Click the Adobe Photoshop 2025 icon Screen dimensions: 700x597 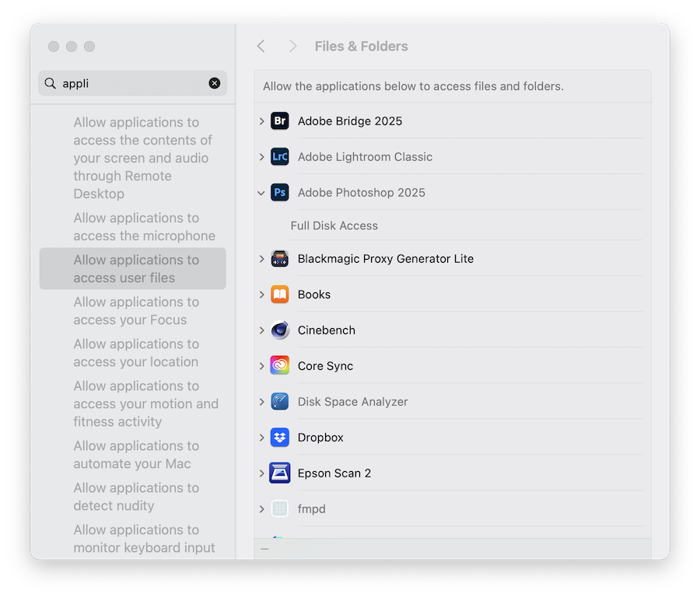pyautogui.click(x=279, y=193)
